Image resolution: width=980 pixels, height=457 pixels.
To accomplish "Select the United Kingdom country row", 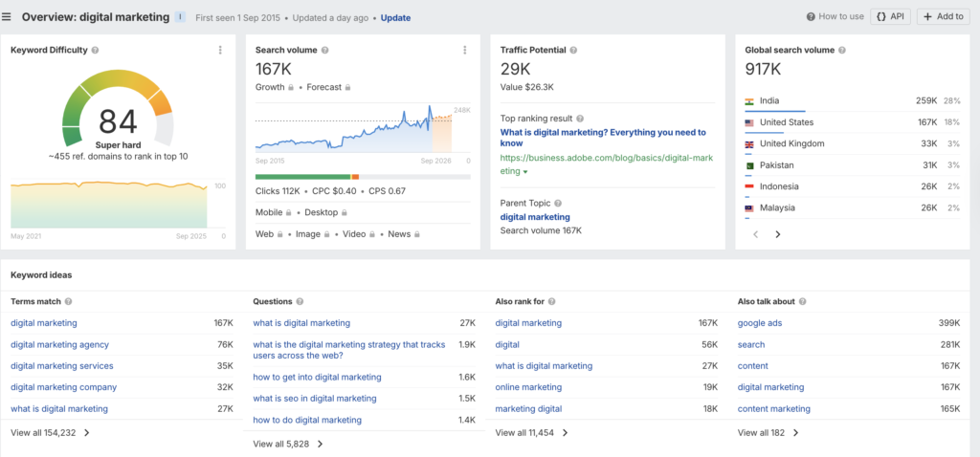I will (x=853, y=144).
